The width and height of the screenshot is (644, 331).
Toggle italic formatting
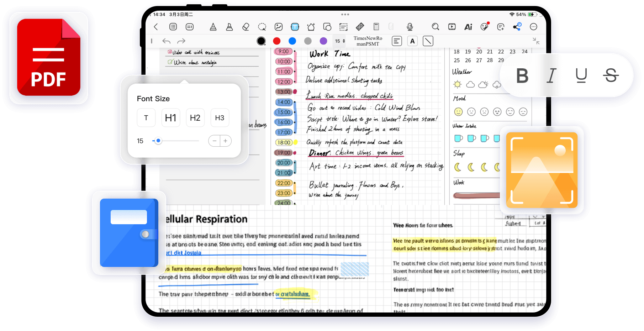point(551,75)
